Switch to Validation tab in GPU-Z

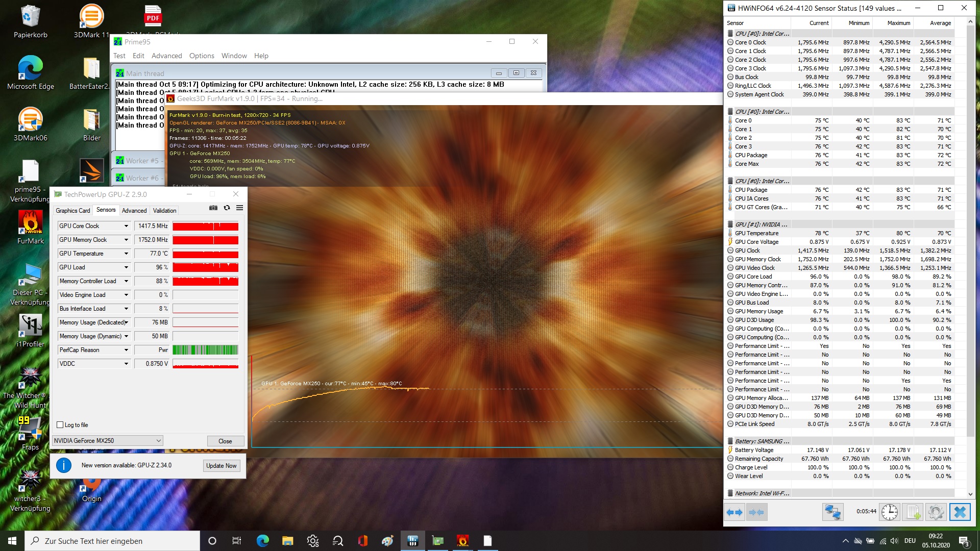(164, 211)
